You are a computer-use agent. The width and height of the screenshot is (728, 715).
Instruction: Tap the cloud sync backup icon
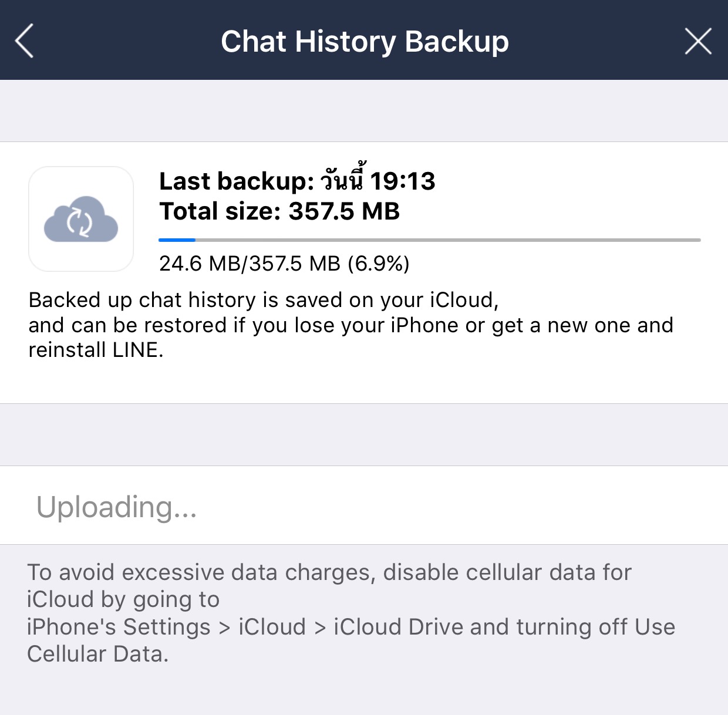click(81, 219)
